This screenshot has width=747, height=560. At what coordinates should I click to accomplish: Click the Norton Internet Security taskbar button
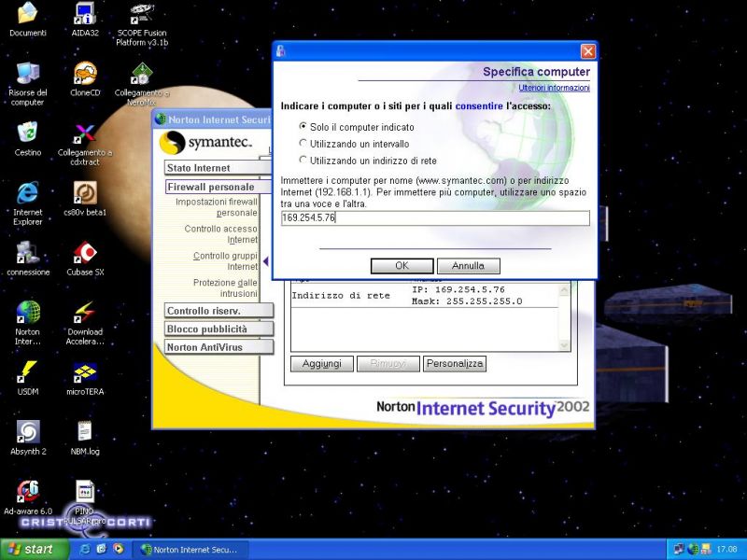[190, 550]
